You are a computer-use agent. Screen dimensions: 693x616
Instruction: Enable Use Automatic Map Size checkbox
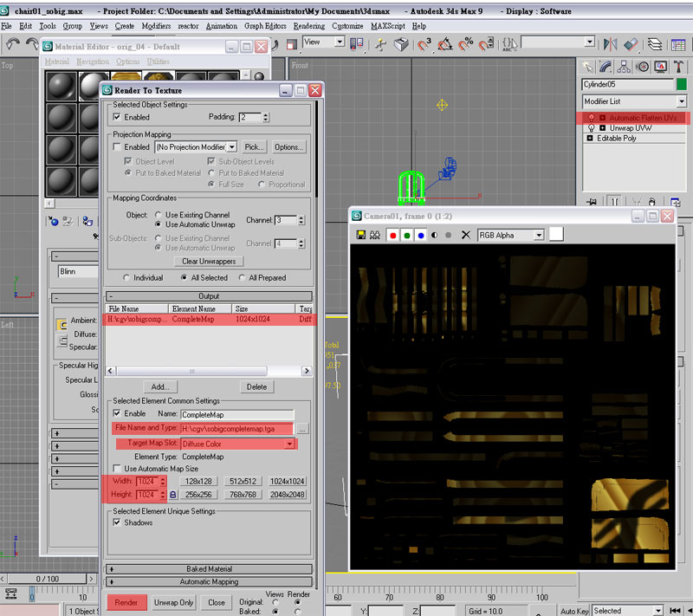[117, 468]
